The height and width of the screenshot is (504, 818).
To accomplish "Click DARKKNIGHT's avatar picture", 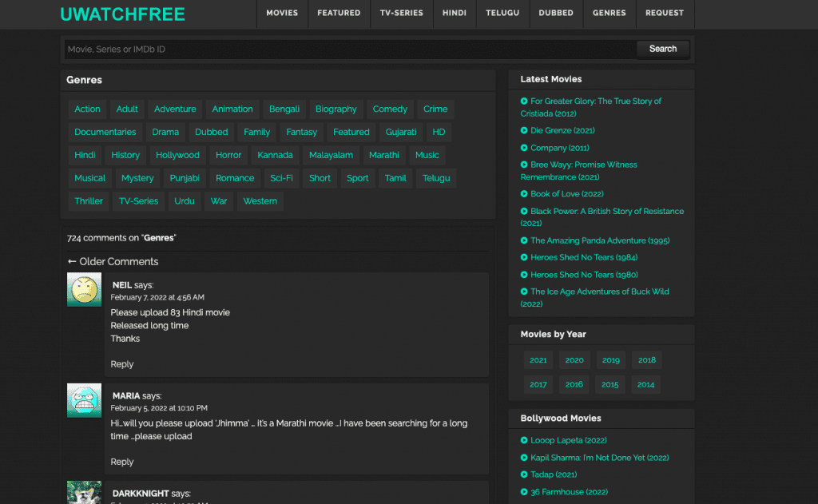I will pos(84,492).
